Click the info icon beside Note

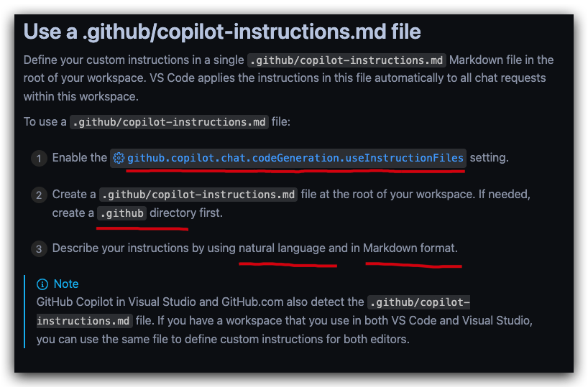pyautogui.click(x=42, y=284)
